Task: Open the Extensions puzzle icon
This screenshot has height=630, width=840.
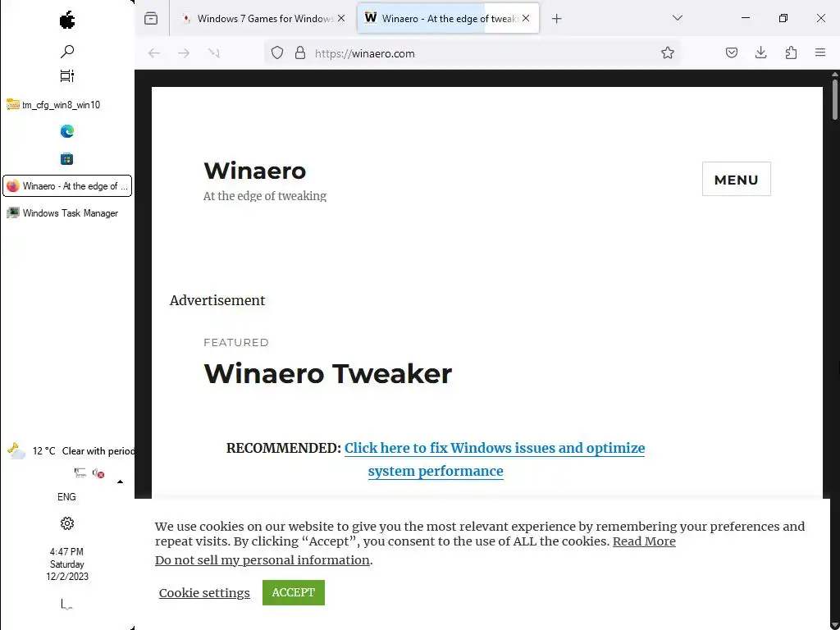Action: tap(792, 53)
